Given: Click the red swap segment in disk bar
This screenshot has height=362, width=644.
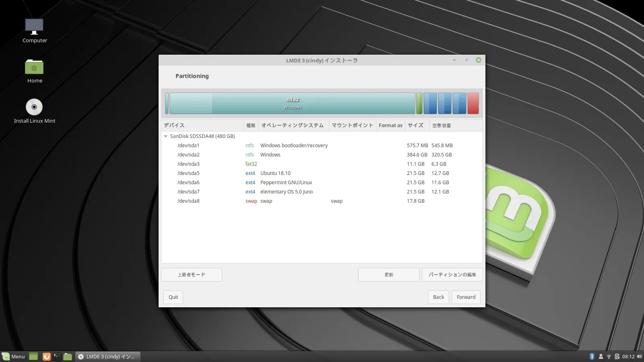Looking at the screenshot, I should coord(473,103).
